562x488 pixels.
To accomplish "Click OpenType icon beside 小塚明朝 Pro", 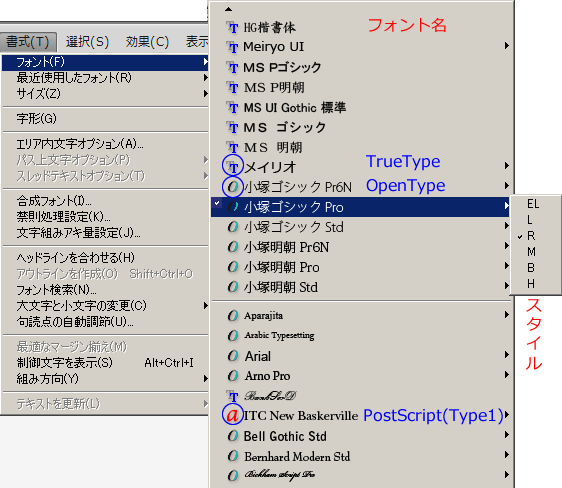I will click(x=233, y=267).
